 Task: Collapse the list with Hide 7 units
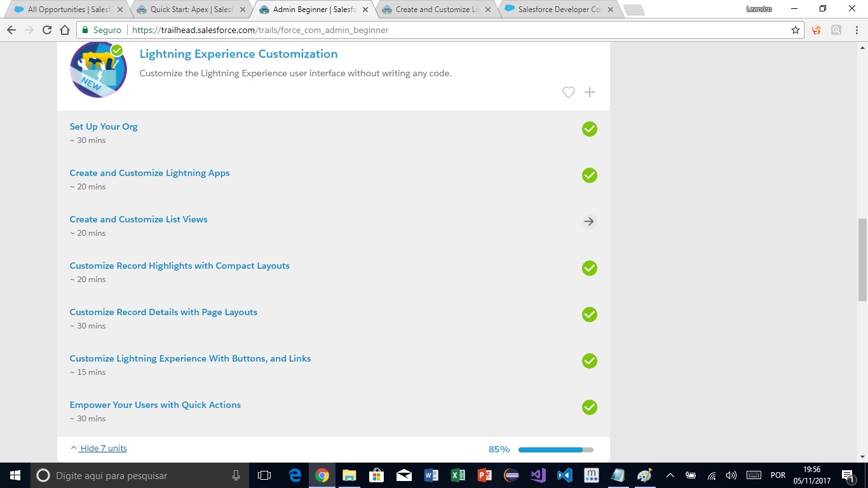pos(98,448)
